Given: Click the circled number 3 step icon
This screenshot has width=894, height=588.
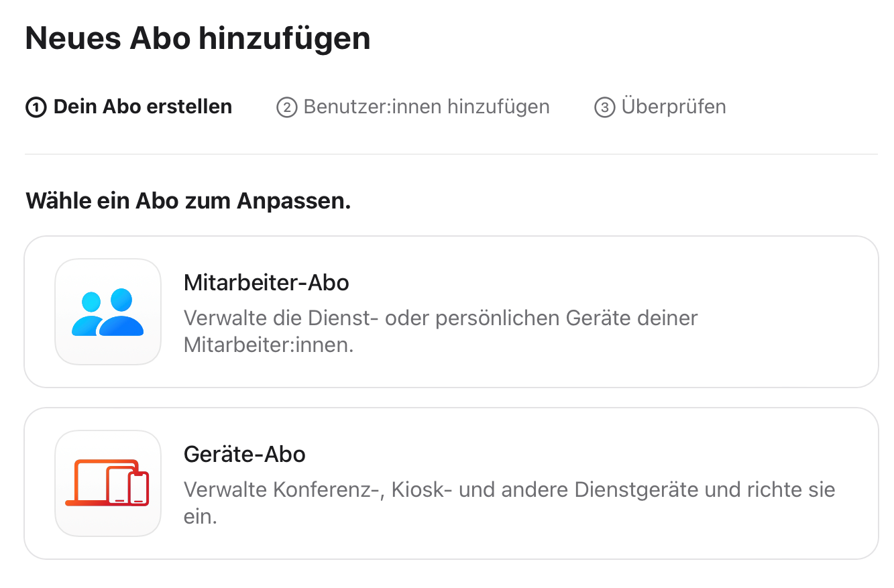Looking at the screenshot, I should (x=604, y=107).
